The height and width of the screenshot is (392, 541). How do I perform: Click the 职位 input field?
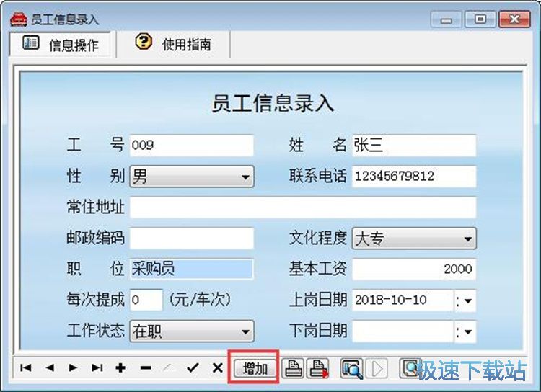click(x=192, y=269)
